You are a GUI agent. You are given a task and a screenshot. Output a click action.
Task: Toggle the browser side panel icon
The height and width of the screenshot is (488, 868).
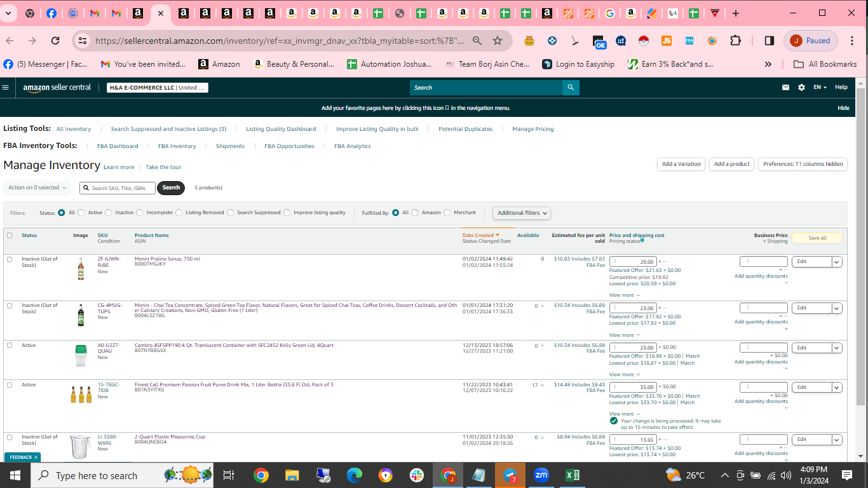click(769, 41)
